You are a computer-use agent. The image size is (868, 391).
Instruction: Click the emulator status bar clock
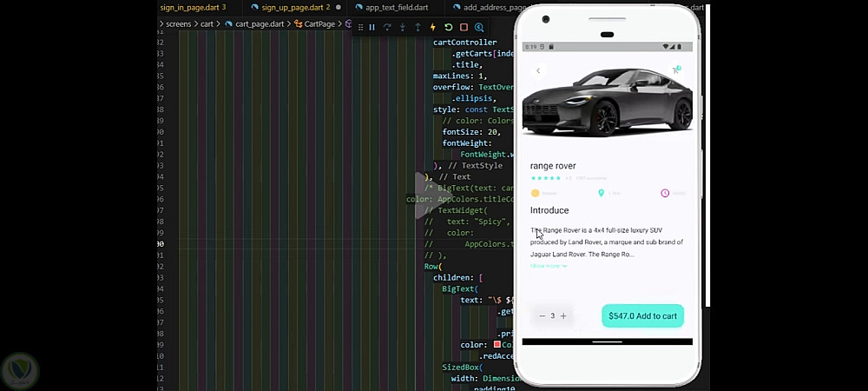point(530,47)
